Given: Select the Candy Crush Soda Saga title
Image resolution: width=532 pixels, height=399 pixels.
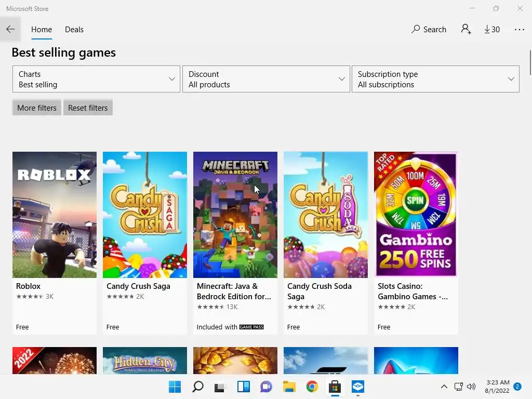Looking at the screenshot, I should point(320,291).
